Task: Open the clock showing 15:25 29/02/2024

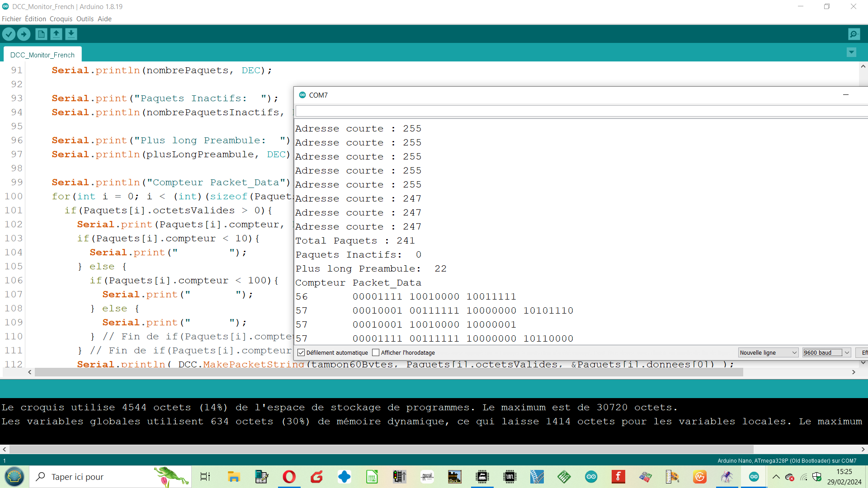Action: tap(844, 477)
